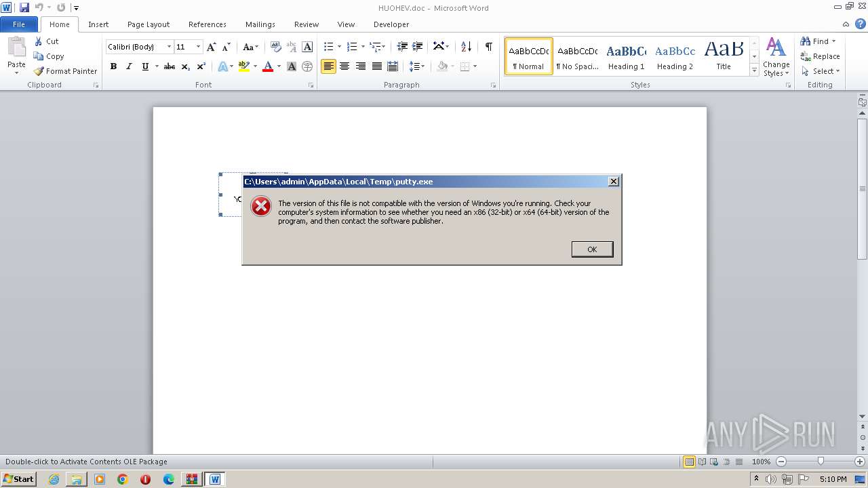Toggle Superscript formatting
Viewport: 868px width, 488px height.
click(x=201, y=66)
